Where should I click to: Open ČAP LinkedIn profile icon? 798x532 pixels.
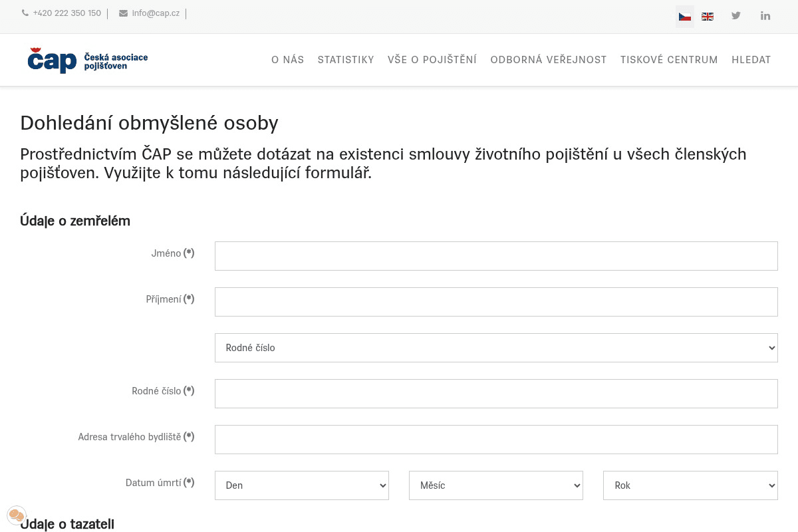pyautogui.click(x=765, y=15)
